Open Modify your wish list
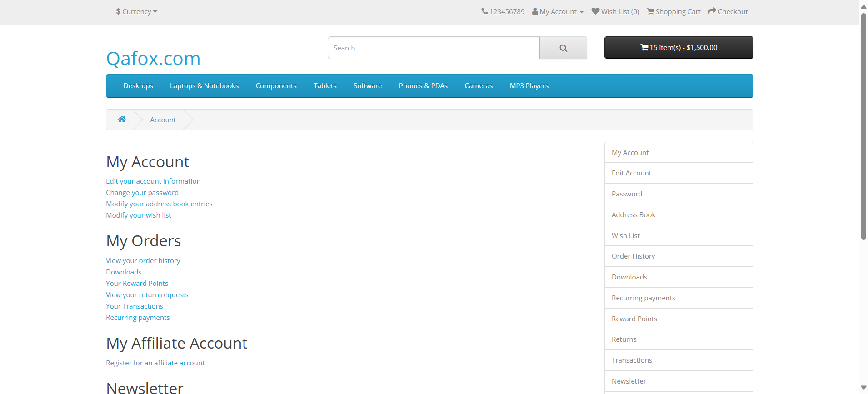The height and width of the screenshot is (394, 868). [x=139, y=215]
